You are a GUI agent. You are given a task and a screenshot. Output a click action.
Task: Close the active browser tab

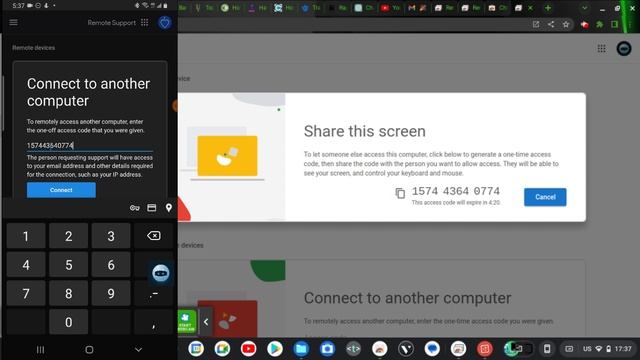point(530,8)
